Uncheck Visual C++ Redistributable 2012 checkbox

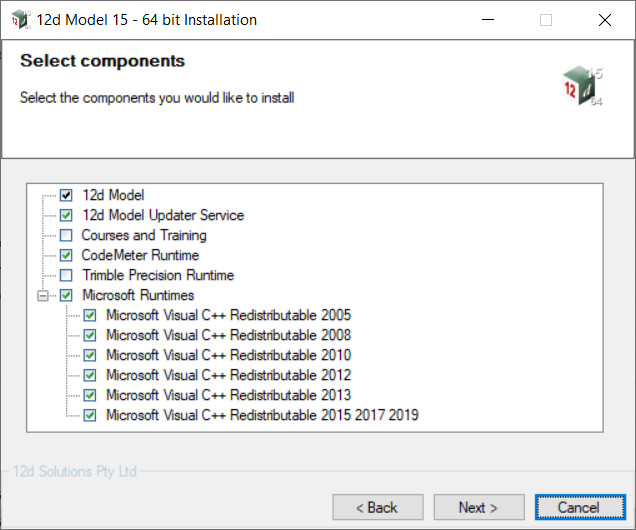click(x=90, y=375)
